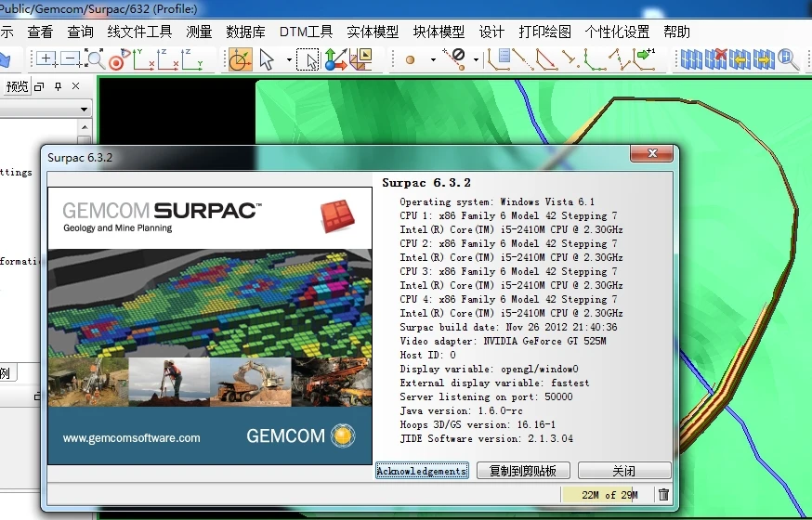Click the zoom out box icon
Viewport: 812px width, 520px height.
click(x=71, y=59)
